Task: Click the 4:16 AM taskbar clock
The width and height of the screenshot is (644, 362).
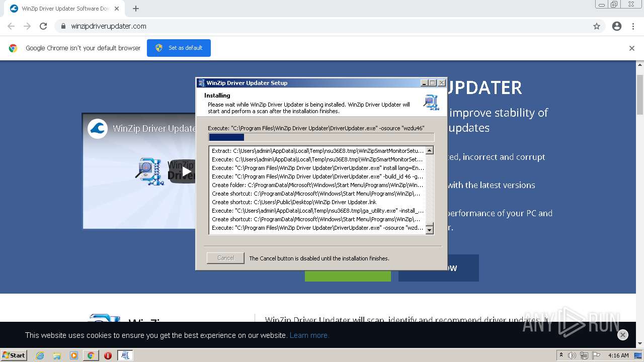Action: pos(618,355)
